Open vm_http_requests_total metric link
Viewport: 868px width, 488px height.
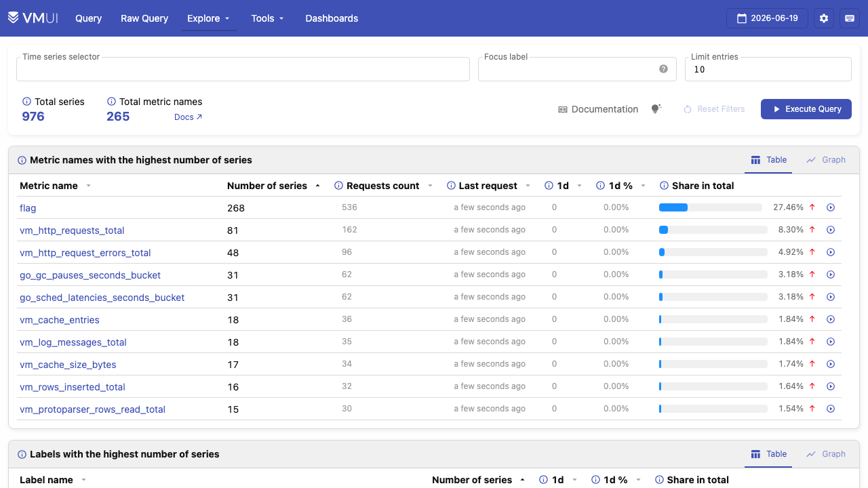click(72, 230)
